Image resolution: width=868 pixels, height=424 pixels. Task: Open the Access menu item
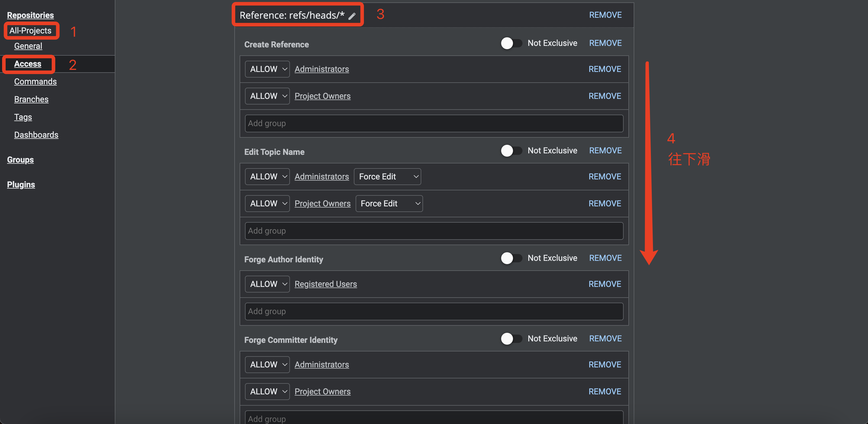(28, 64)
